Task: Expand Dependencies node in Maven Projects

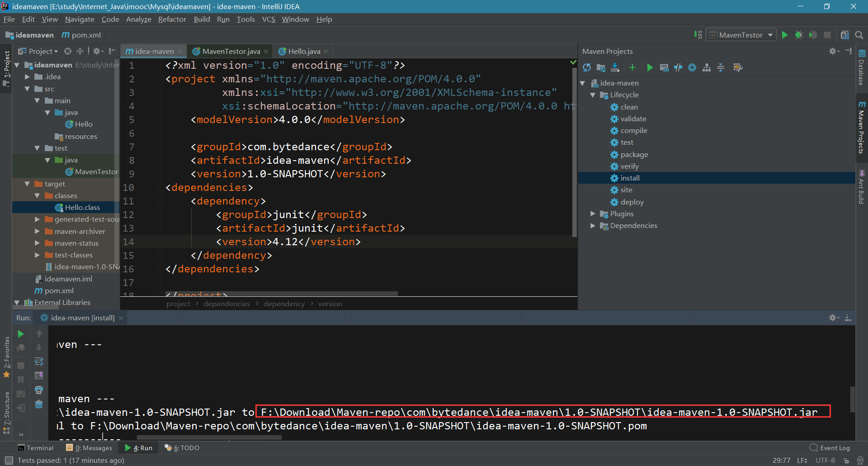Action: pos(593,225)
